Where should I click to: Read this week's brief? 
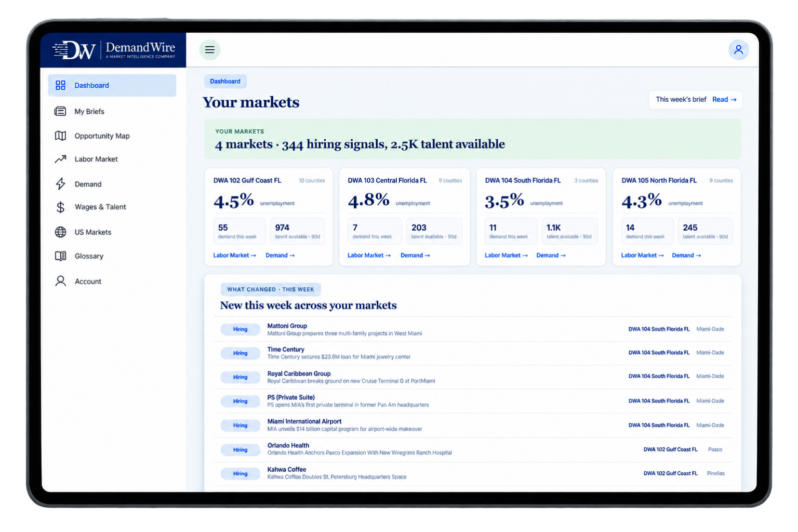(x=724, y=99)
